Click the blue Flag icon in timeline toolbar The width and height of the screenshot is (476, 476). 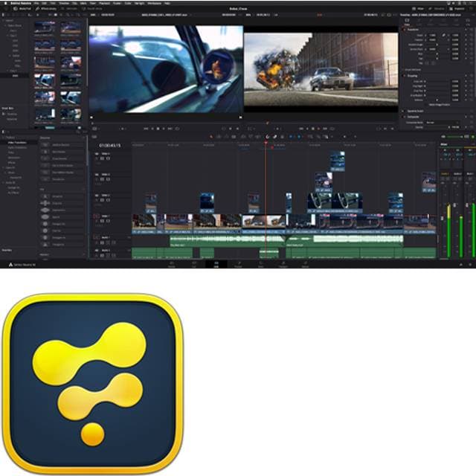click(291, 137)
